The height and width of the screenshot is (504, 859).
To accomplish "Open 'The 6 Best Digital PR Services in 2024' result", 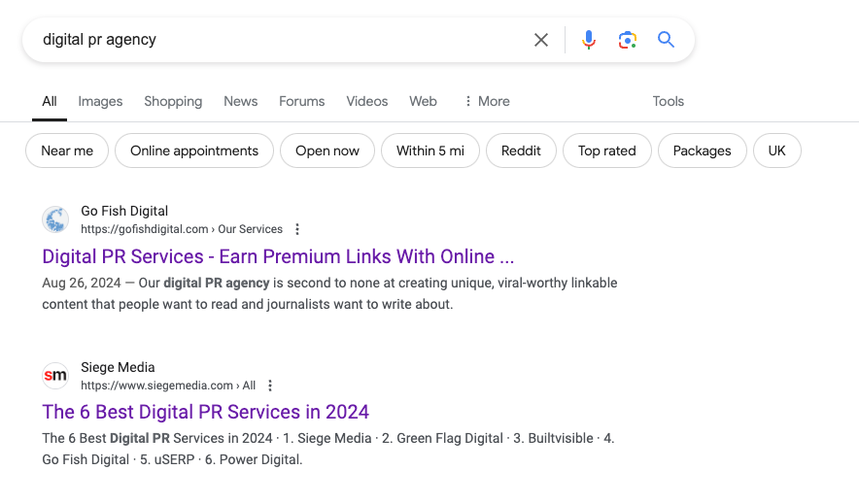I will 205,412.
